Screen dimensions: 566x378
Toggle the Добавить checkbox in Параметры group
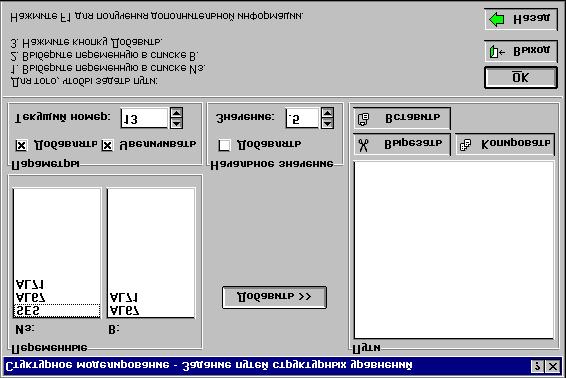point(21,145)
